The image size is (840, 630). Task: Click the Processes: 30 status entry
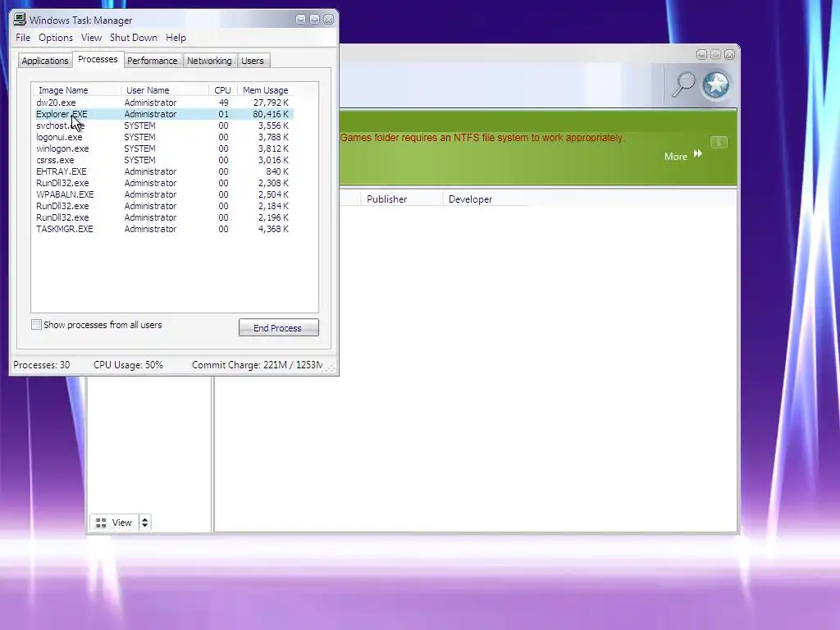pos(42,365)
